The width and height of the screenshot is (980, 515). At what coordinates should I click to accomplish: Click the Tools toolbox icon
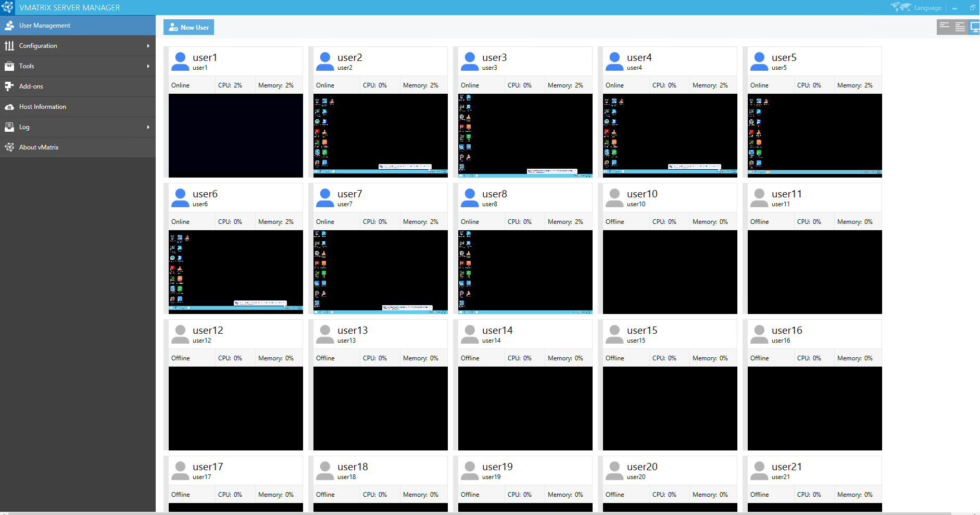point(10,66)
